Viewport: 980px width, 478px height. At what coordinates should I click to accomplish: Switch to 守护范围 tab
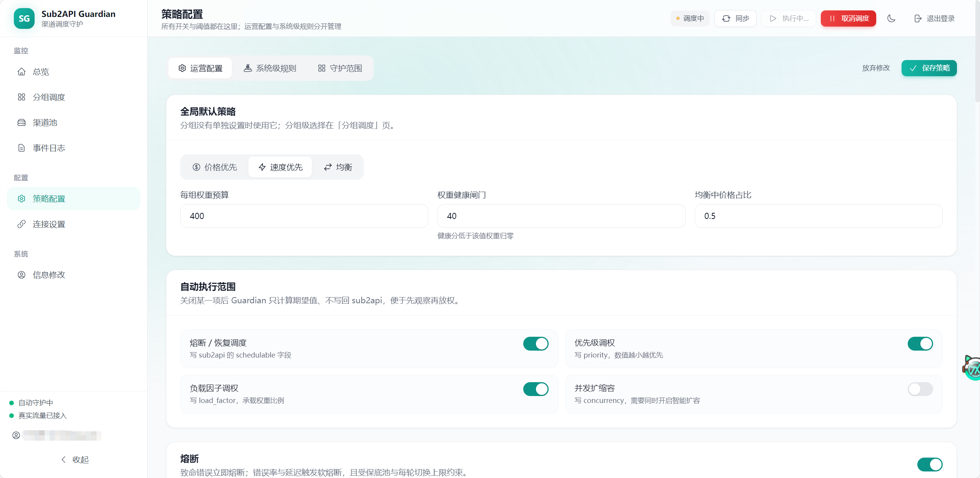point(340,68)
